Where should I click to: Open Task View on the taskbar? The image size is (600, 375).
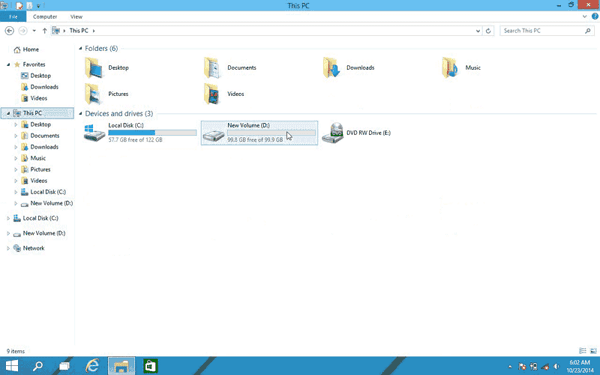point(64,366)
